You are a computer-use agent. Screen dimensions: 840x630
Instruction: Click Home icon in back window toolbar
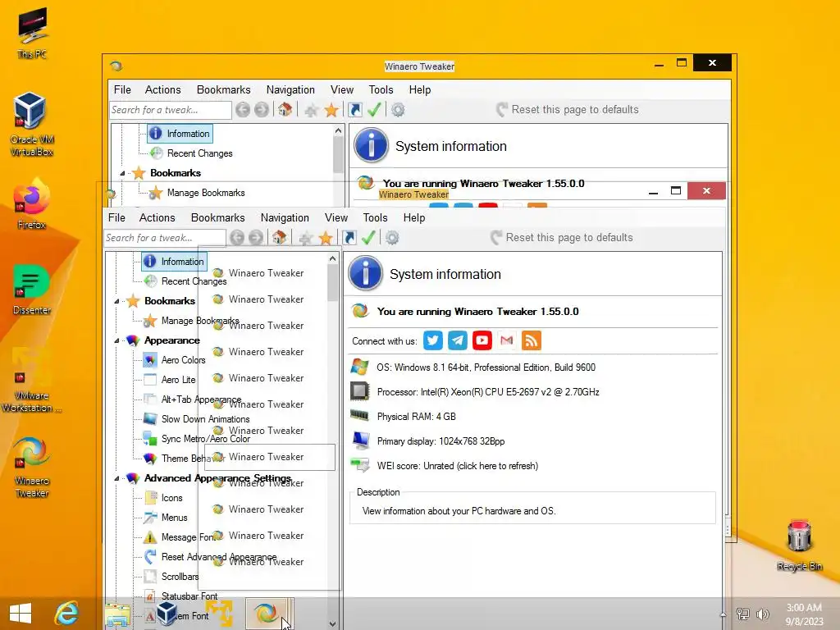pos(285,109)
